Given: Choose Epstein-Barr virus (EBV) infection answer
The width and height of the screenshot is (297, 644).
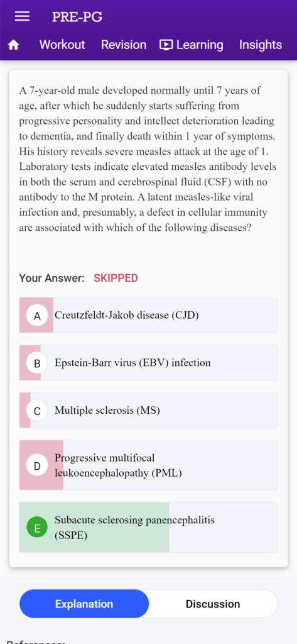Looking at the screenshot, I should pos(148,363).
